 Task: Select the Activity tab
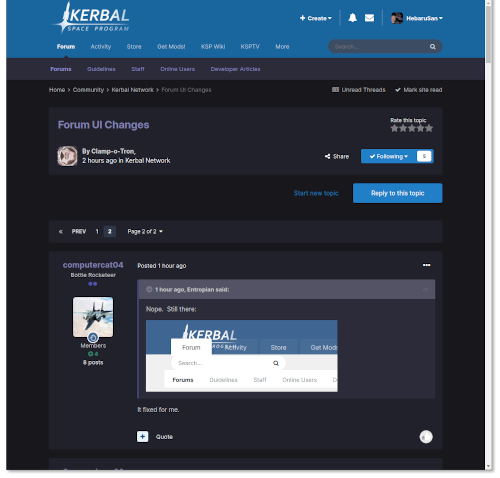click(x=101, y=47)
